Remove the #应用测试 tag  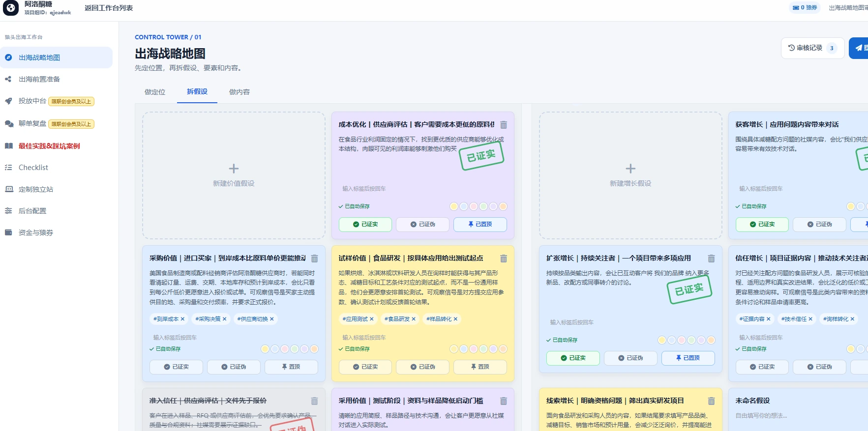371,319
